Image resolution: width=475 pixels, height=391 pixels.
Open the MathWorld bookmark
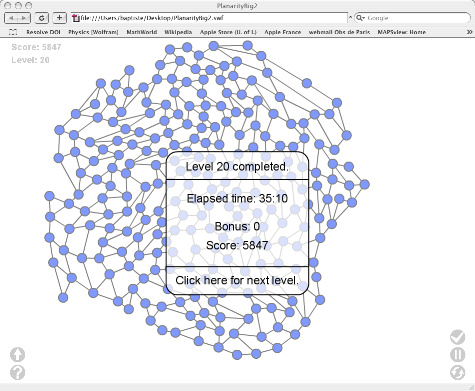click(x=142, y=32)
